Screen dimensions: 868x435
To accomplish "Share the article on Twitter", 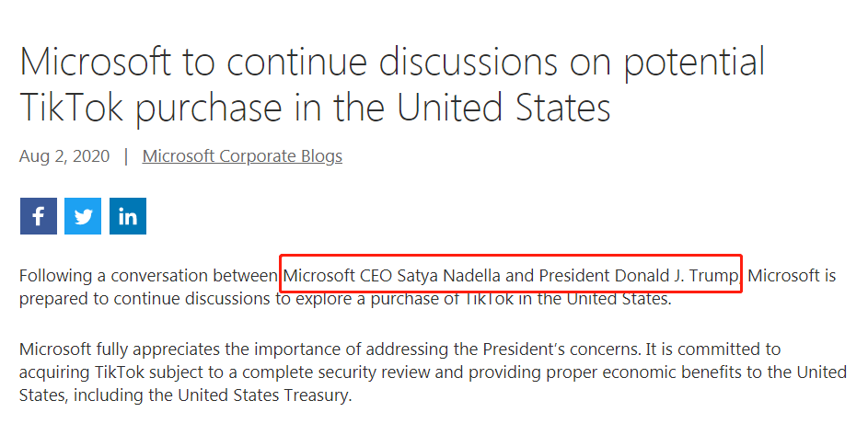I will [83, 216].
